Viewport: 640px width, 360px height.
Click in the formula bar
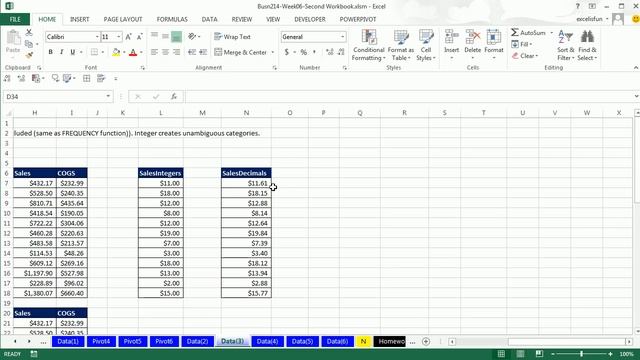408,97
